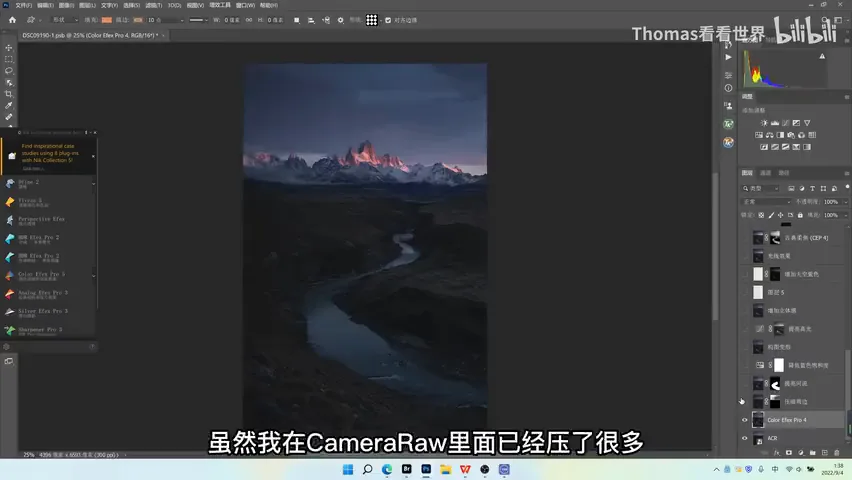
Task: Select the Rectangular Marquee tool
Action: point(9,59)
